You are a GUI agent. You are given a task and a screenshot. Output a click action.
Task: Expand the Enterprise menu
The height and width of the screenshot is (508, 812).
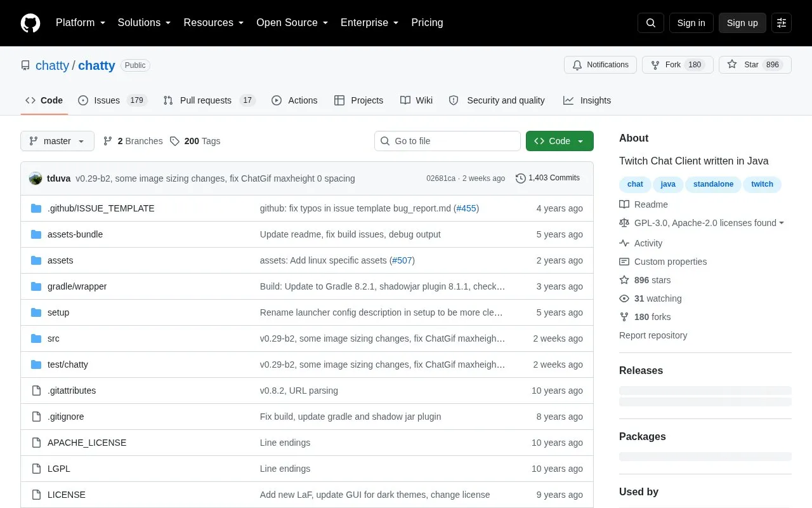tap(370, 23)
